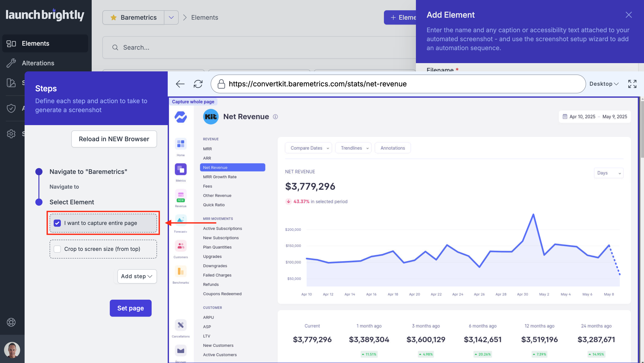This screenshot has height=363, width=644.
Task: Open Refunds link
Action: tap(211, 284)
